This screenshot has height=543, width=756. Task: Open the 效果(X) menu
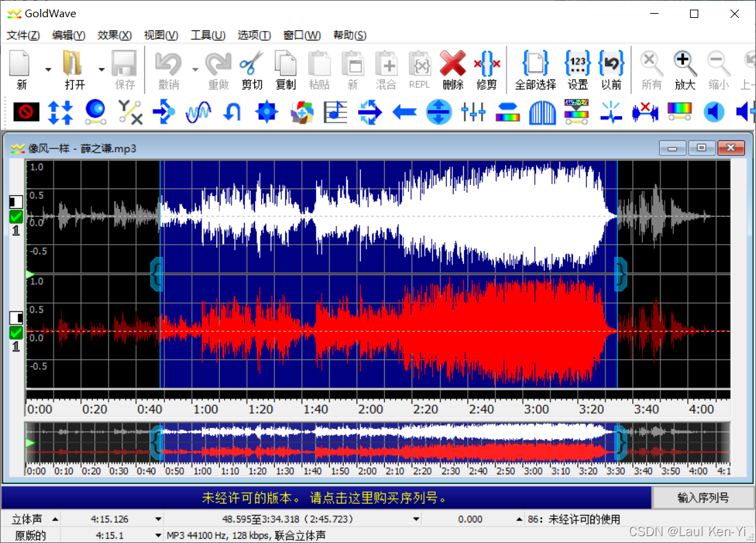(x=114, y=35)
